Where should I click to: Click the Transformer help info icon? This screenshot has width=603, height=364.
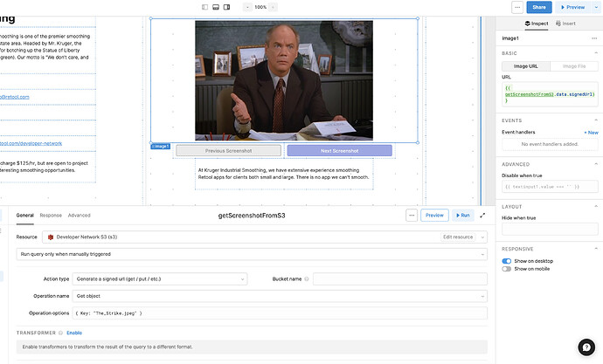[x=61, y=333]
